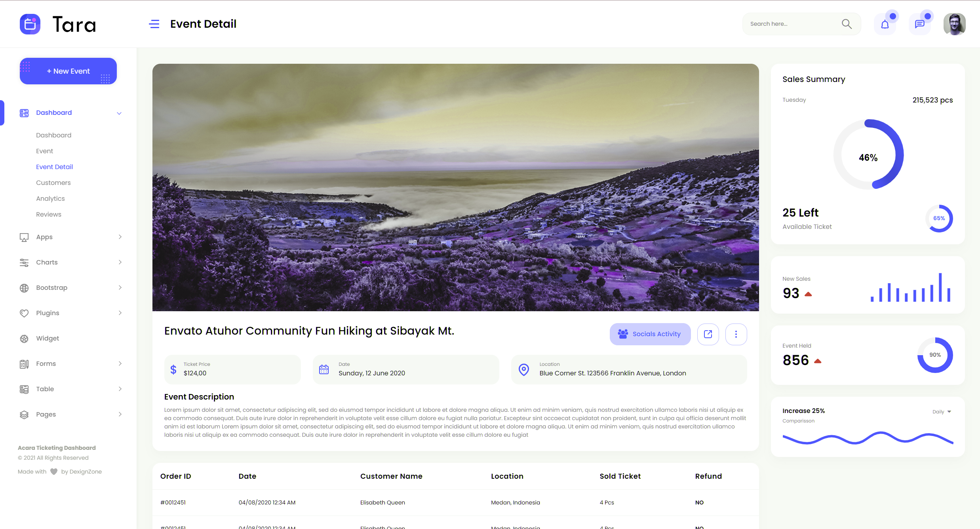Image resolution: width=980 pixels, height=529 pixels.
Task: Toggle the hamburger sidebar menu icon
Action: [154, 24]
